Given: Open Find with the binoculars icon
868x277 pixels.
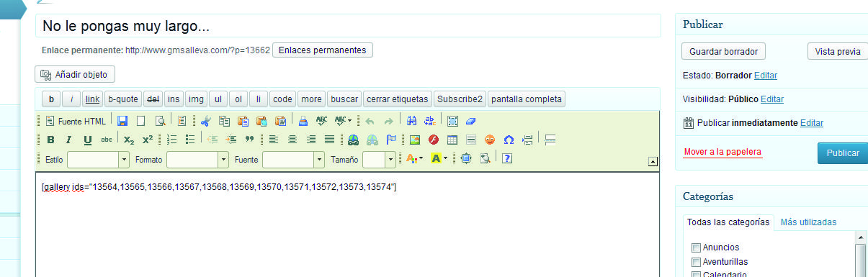Looking at the screenshot, I should click(x=412, y=121).
